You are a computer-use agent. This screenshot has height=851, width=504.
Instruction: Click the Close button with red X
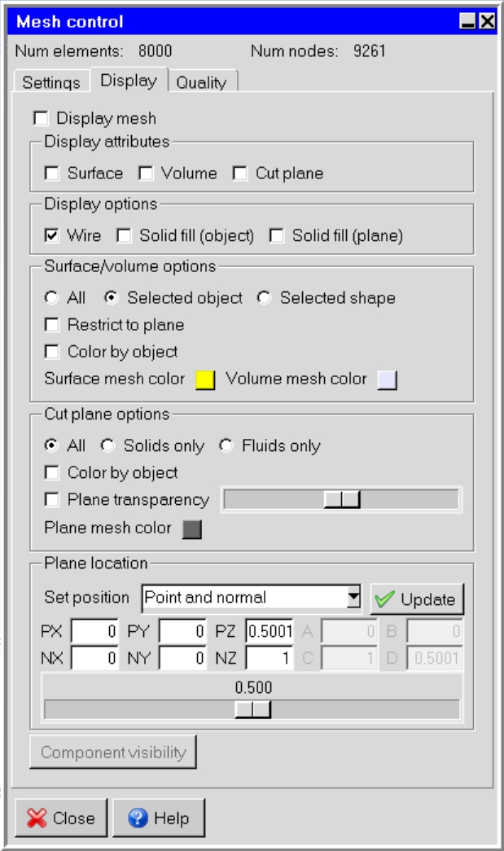60,818
